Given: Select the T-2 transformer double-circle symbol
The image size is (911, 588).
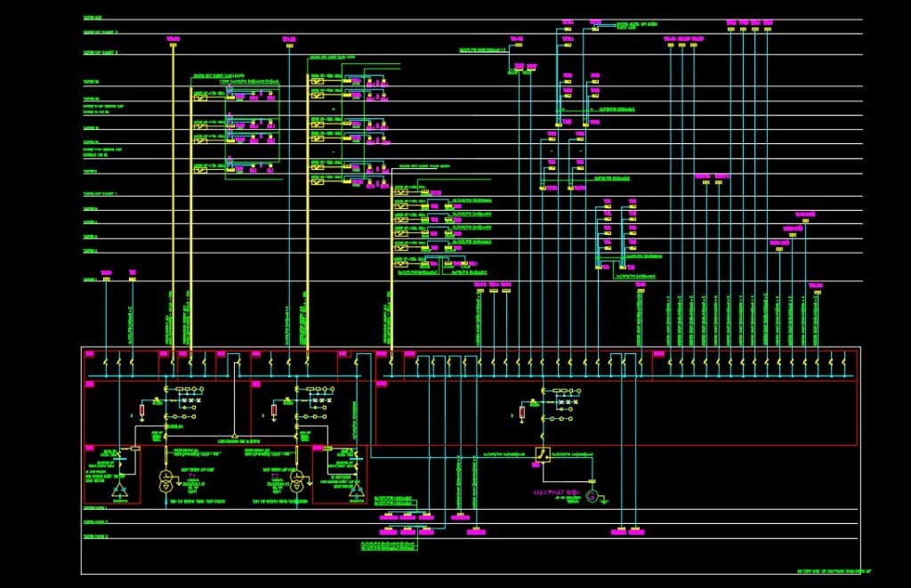Looking at the screenshot, I should (297, 481).
